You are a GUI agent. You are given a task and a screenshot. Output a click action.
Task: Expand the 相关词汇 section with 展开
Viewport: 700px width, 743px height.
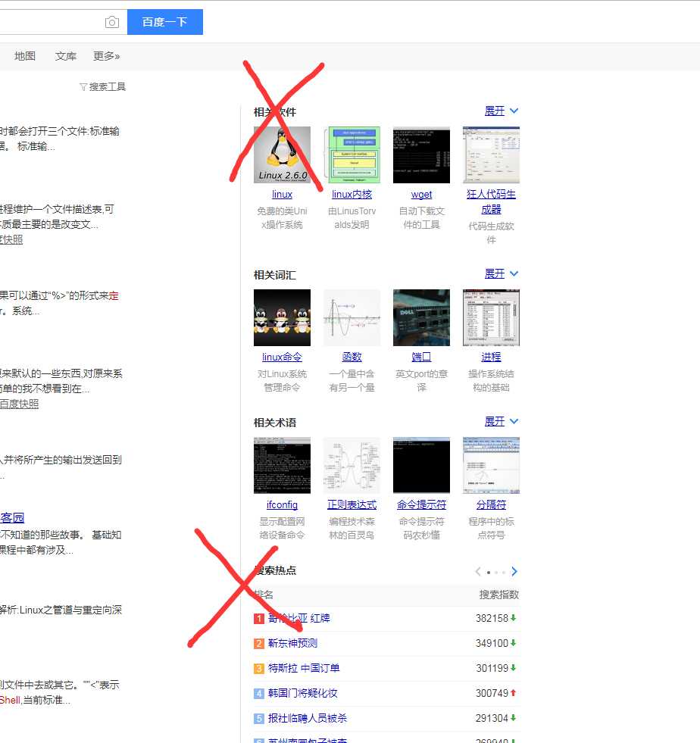(501, 274)
